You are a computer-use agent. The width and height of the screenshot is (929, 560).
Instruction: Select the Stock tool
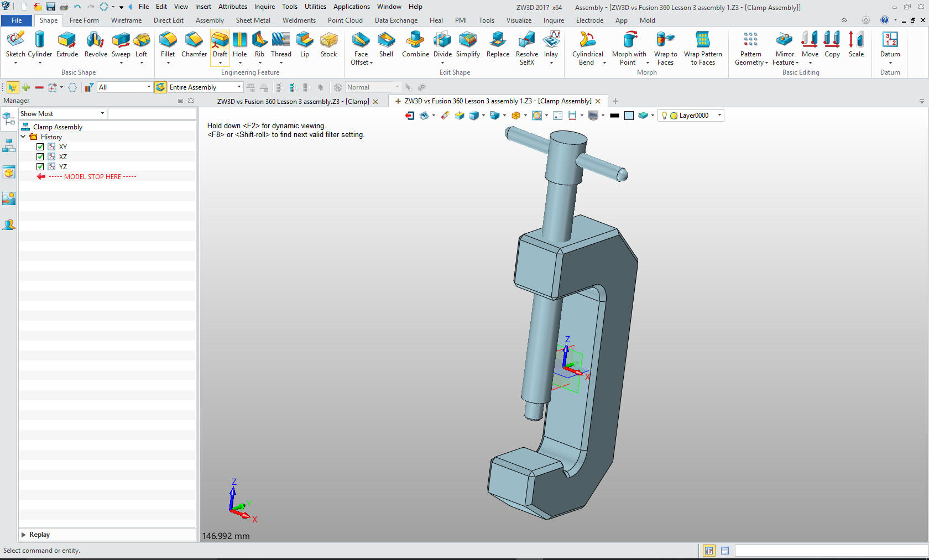328,44
